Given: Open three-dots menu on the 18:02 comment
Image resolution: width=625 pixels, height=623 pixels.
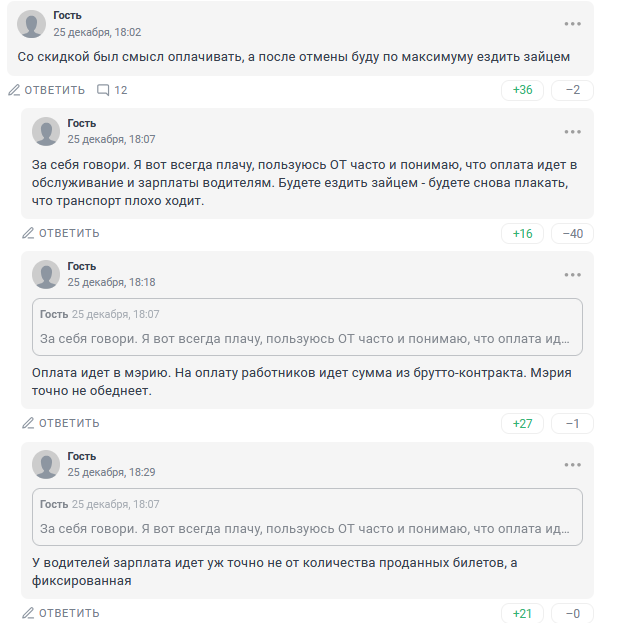Looking at the screenshot, I should (572, 24).
